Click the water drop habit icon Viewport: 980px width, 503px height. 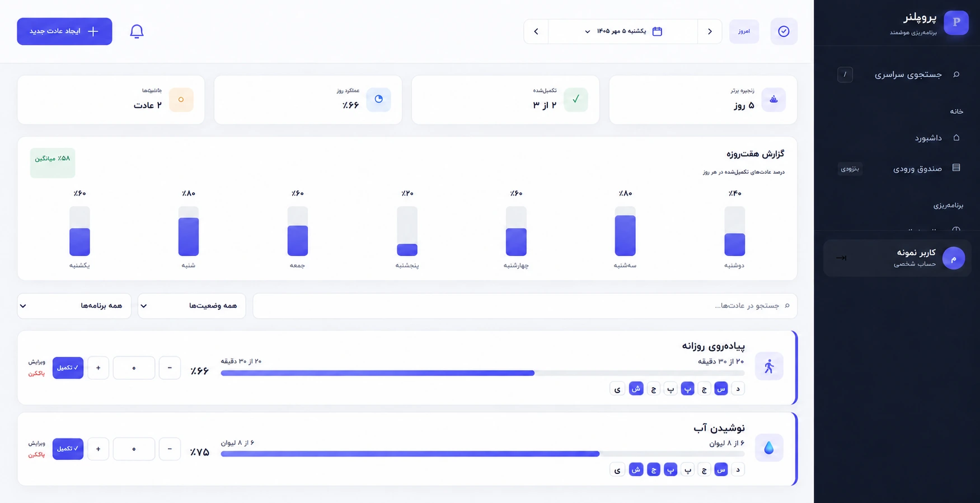tap(769, 448)
